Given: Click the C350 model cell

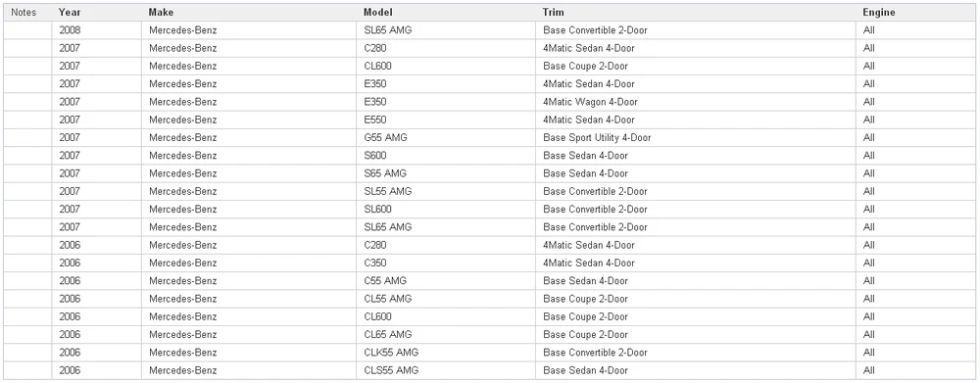Looking at the screenshot, I should tap(446, 263).
